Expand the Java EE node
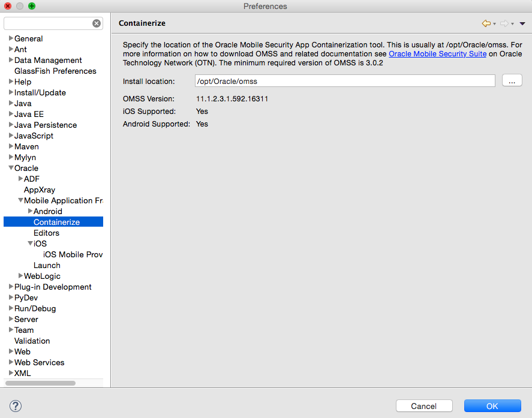The image size is (532, 418). tap(11, 114)
